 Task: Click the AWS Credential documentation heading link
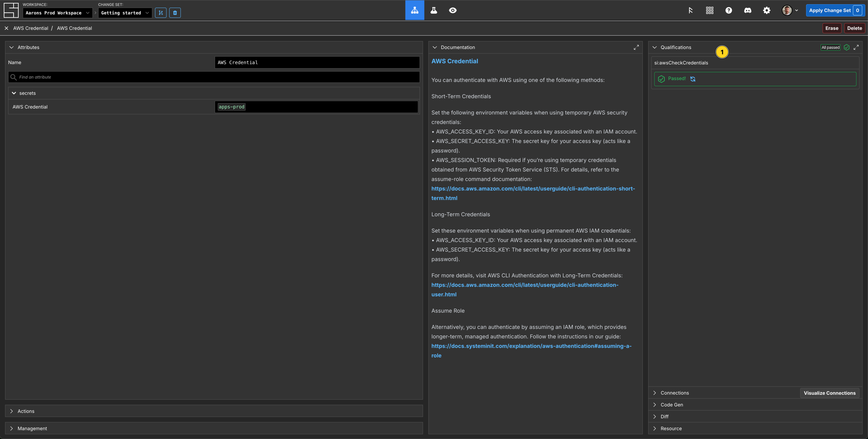coord(455,61)
